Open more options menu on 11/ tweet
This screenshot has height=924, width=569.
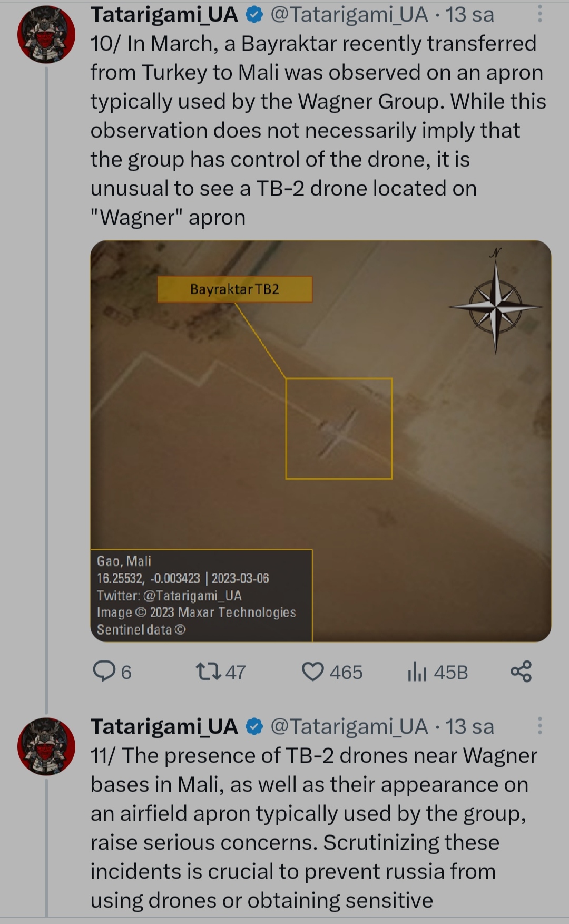(x=539, y=726)
